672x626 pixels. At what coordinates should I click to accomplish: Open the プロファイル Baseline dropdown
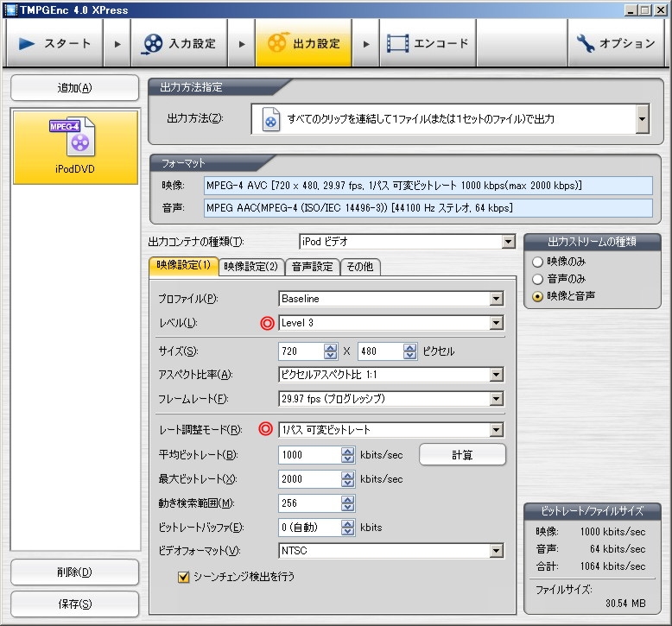[496, 299]
